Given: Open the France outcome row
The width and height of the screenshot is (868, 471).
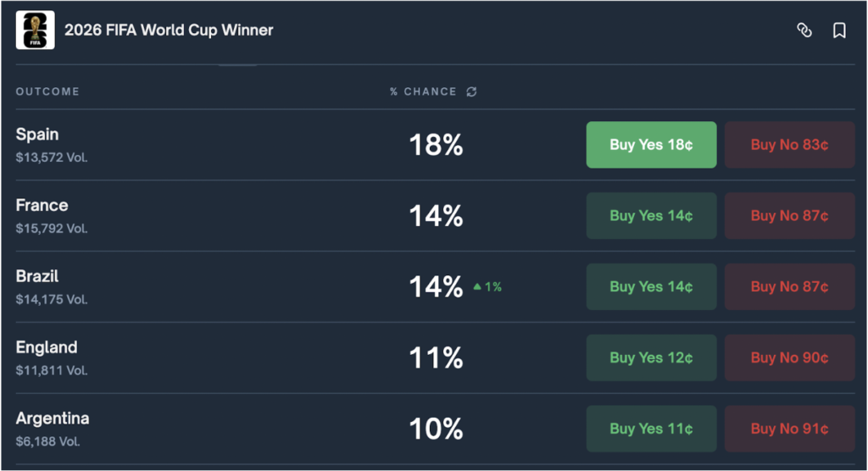Looking at the screenshot, I should (435, 216).
